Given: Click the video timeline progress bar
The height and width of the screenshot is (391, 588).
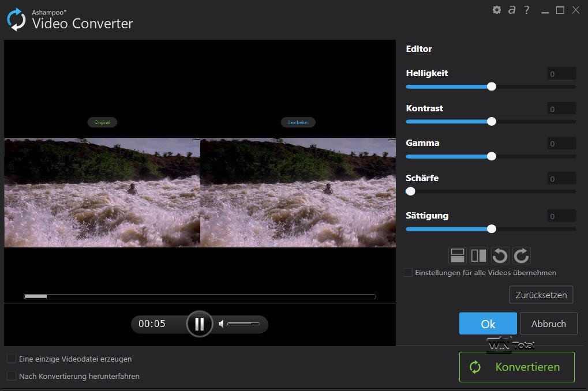Looking at the screenshot, I should (x=200, y=296).
